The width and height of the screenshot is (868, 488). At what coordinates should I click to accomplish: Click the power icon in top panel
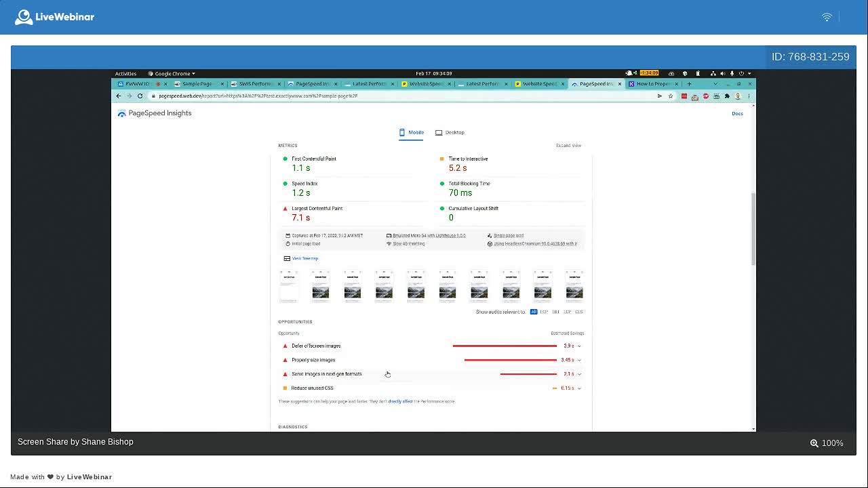[741, 73]
